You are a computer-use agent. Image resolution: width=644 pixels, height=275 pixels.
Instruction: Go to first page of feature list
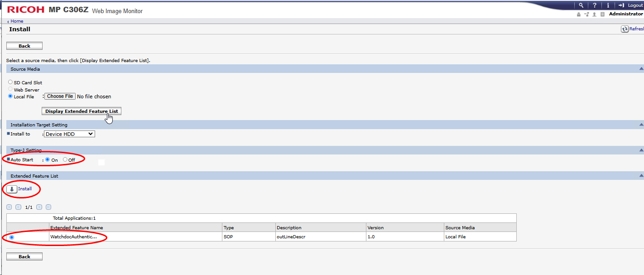[x=9, y=207]
